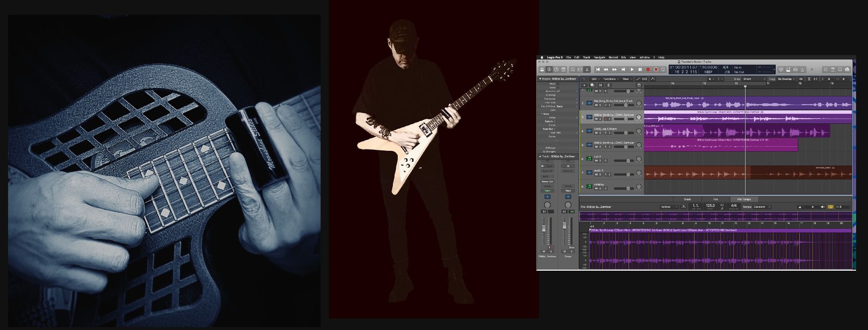
Task: Click the Pause button in the transport
Action: point(640,69)
